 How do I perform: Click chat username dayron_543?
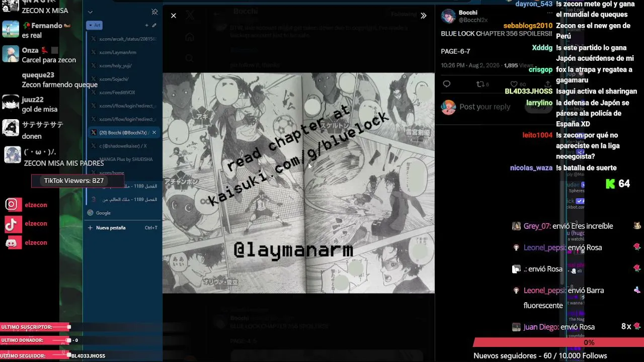[x=534, y=4]
